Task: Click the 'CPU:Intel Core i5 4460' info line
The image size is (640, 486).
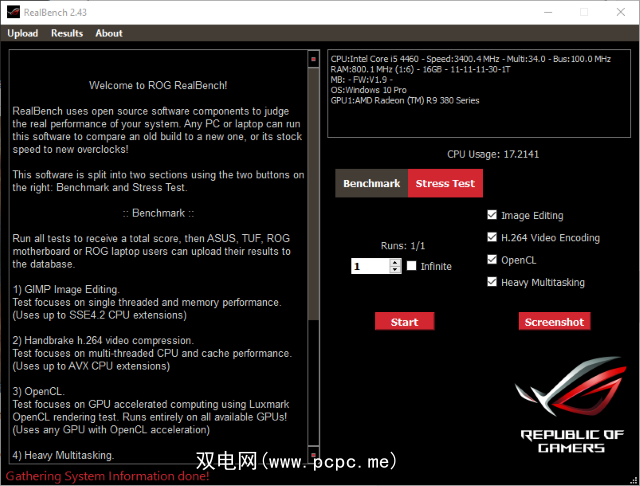Action: point(471,59)
